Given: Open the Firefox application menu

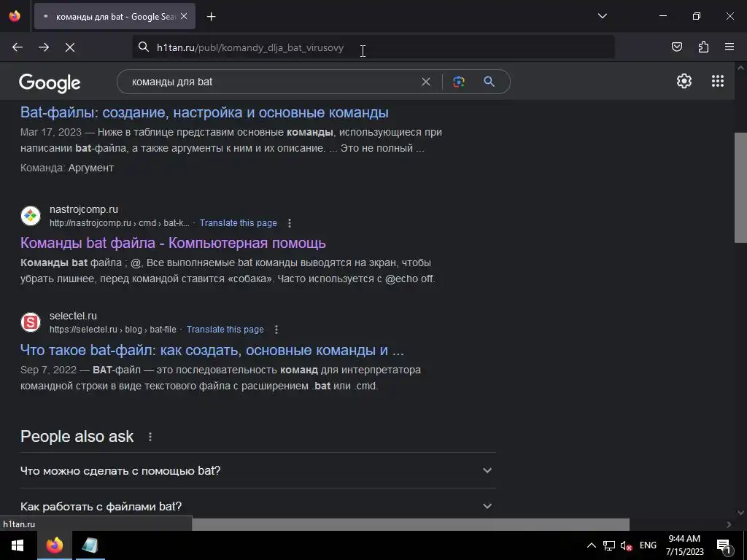Looking at the screenshot, I should point(729,47).
